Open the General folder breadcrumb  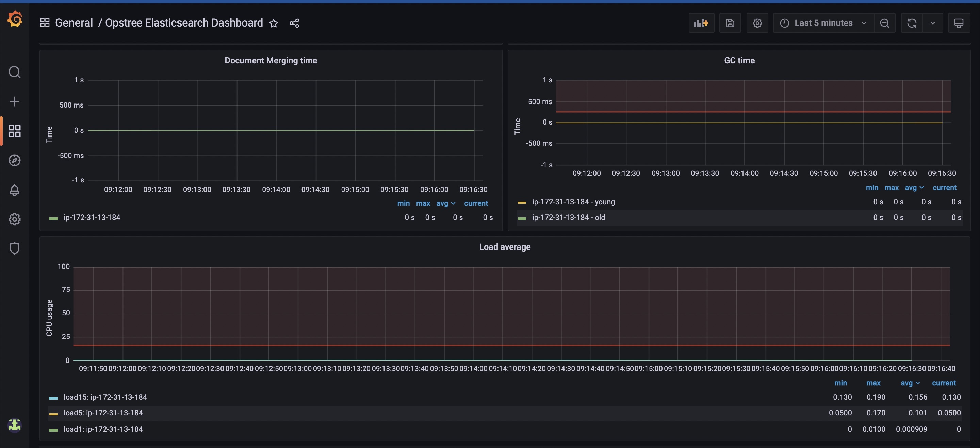(x=74, y=23)
